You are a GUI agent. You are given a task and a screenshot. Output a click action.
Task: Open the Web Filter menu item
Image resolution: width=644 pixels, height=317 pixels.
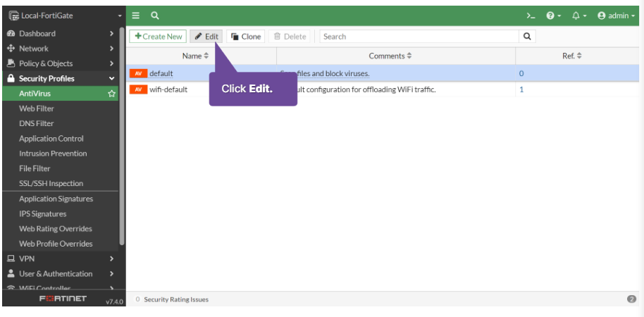[x=37, y=108]
